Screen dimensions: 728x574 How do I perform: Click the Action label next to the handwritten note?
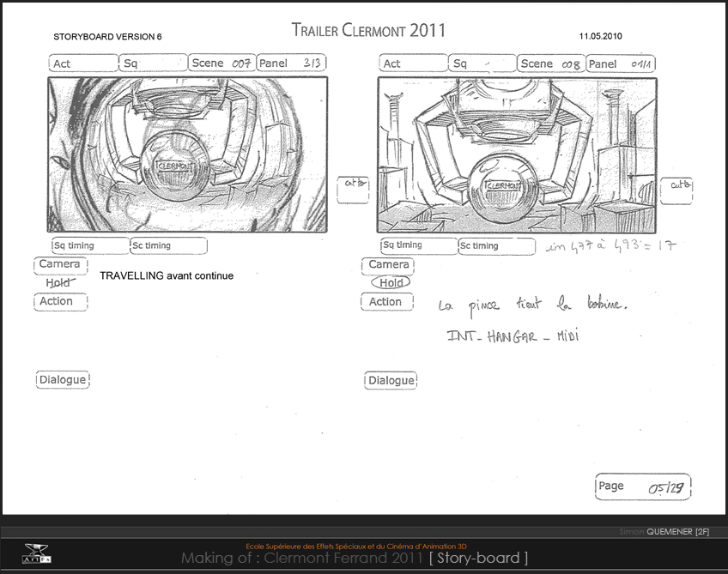tap(385, 302)
